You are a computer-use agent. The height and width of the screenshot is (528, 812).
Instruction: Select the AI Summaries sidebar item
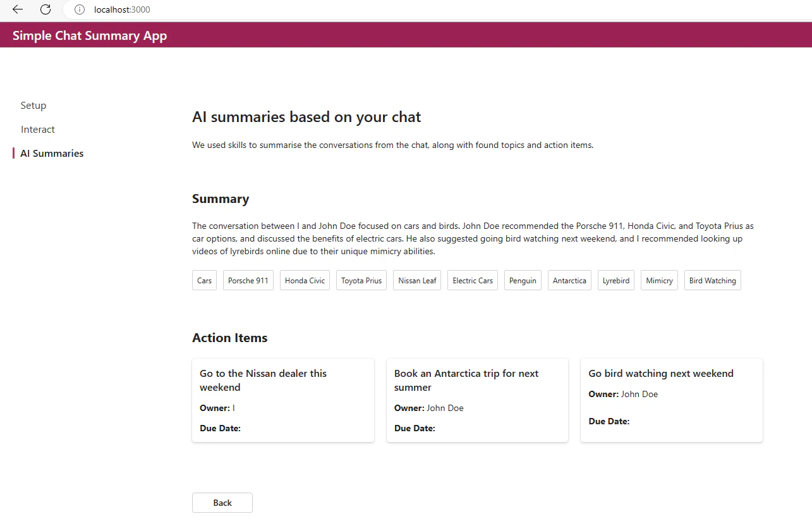tap(52, 154)
